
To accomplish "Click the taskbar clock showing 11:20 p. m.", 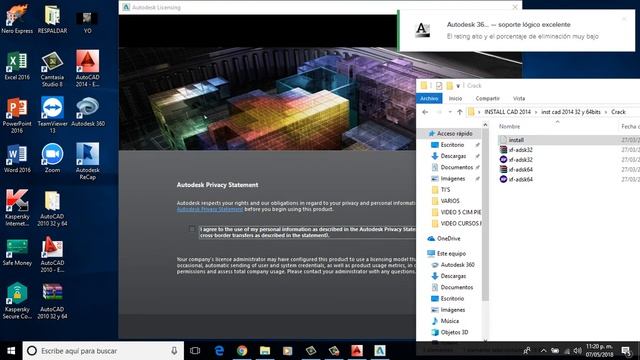I will coord(600,351).
